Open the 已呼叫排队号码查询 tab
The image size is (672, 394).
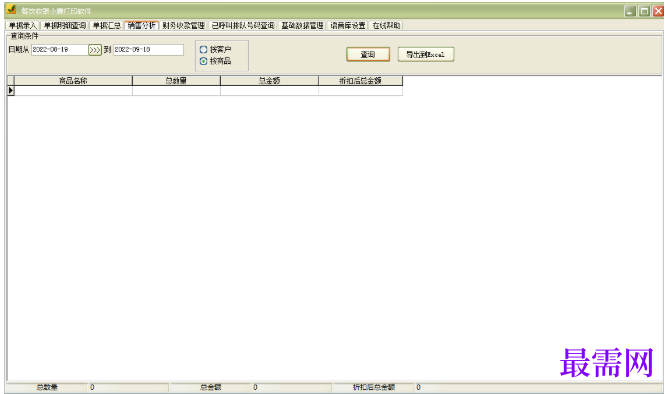[x=243, y=26]
